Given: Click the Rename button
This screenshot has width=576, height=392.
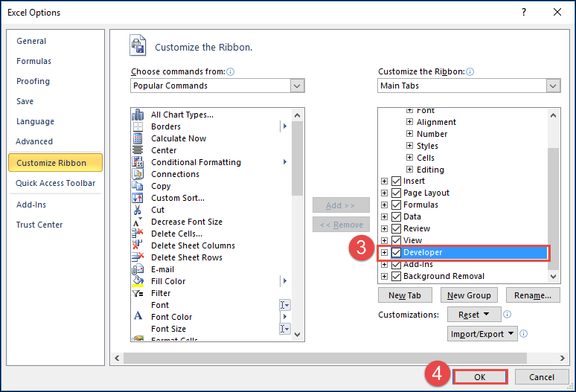Looking at the screenshot, I should pos(533,295).
